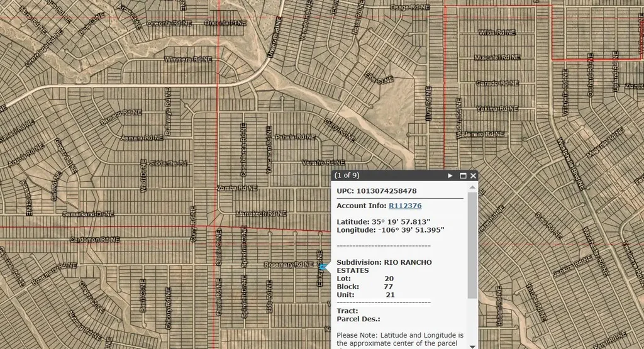The width and height of the screenshot is (644, 349).
Task: Click the "(1 of 9)" popup title
Action: (x=347, y=175)
